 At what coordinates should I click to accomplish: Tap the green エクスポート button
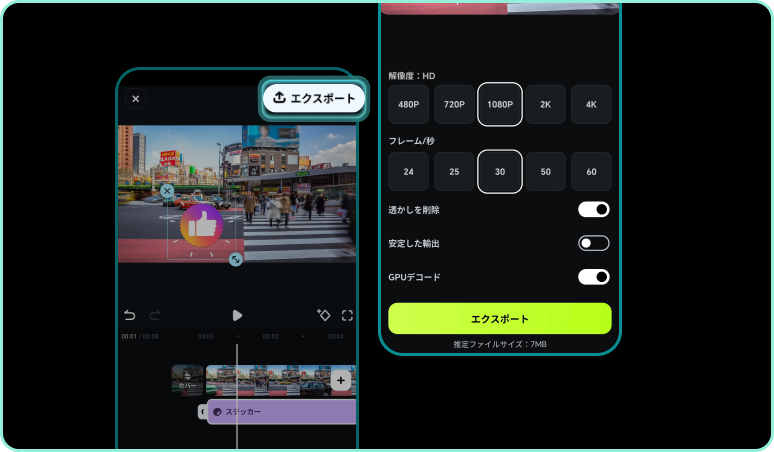(x=500, y=319)
